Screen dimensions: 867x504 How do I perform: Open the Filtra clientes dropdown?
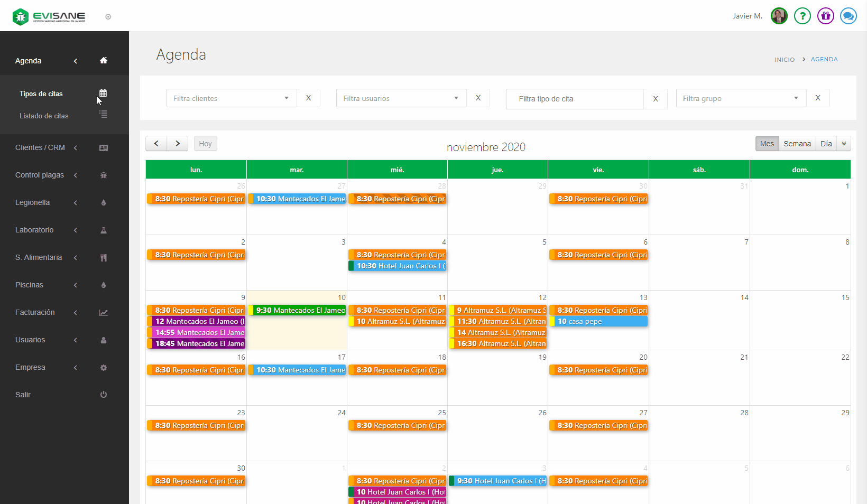[231, 98]
